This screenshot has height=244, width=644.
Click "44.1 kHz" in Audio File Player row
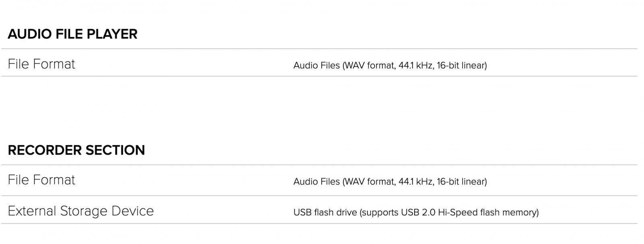416,65
